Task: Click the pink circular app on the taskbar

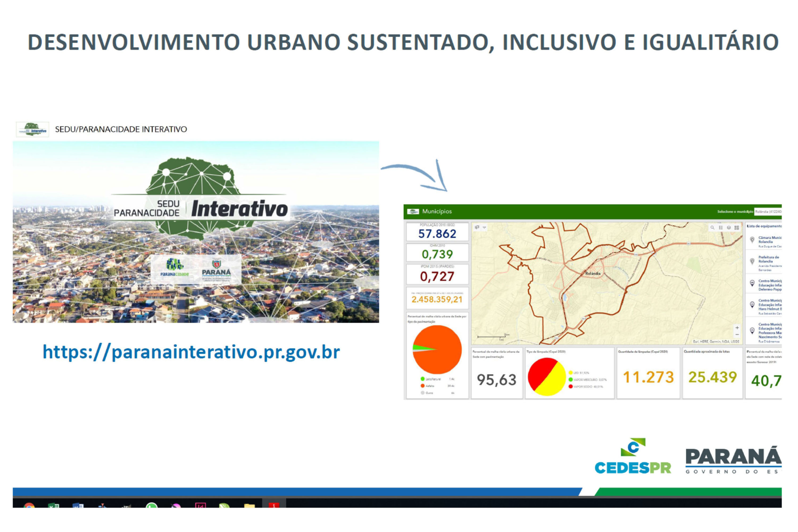Action: pos(176,505)
